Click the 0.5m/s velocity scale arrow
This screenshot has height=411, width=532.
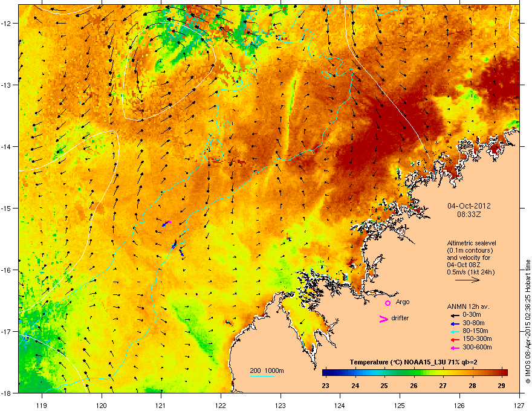click(467, 280)
